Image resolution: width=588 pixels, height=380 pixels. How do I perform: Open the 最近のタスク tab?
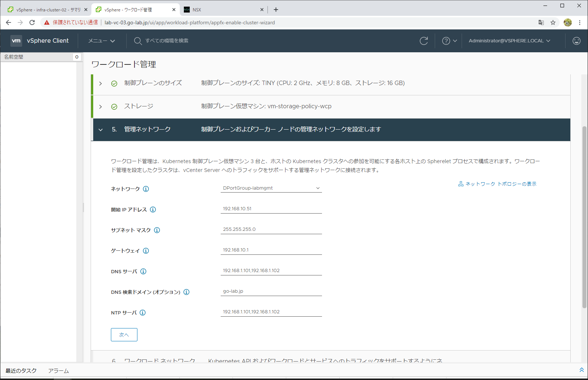click(21, 371)
